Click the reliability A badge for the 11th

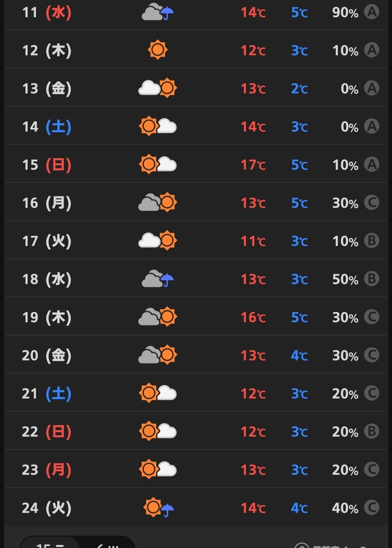[372, 12]
